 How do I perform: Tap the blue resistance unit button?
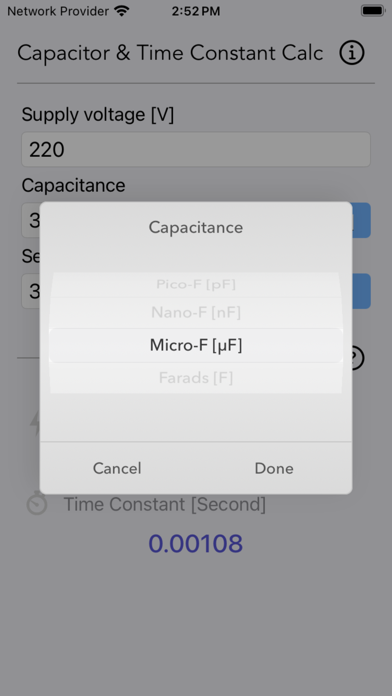pos(361,291)
